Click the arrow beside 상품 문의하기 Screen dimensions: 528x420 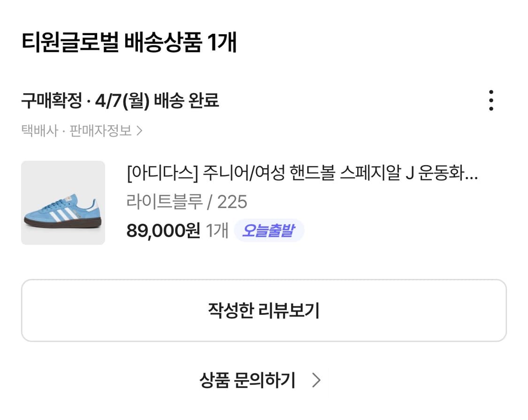(316, 380)
